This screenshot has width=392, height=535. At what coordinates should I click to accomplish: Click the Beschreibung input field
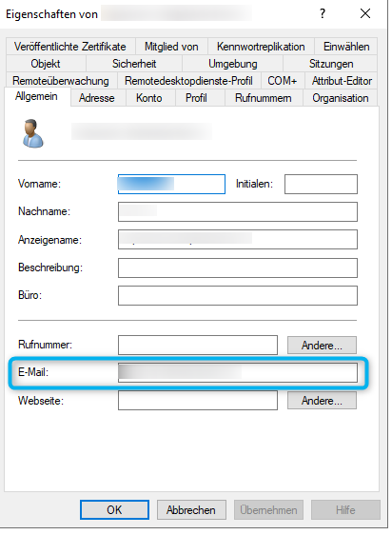click(238, 267)
